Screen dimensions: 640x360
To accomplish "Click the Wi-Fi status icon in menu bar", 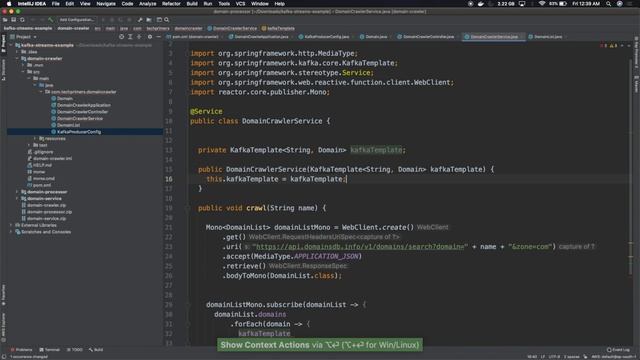I will [x=542, y=4].
